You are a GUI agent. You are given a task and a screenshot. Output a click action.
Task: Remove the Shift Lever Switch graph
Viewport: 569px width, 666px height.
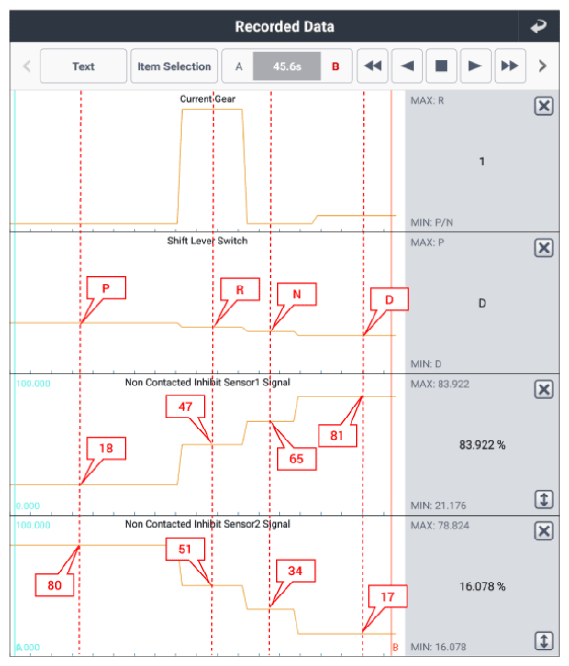click(544, 248)
